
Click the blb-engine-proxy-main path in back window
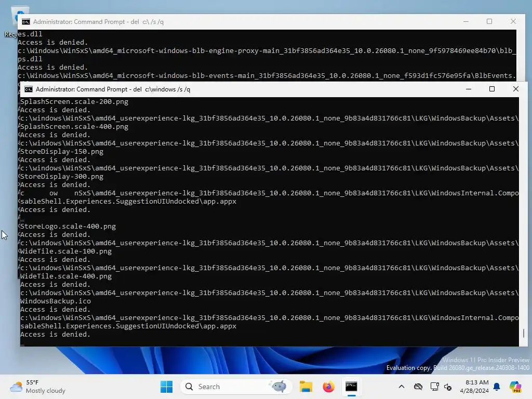[x=267, y=50]
